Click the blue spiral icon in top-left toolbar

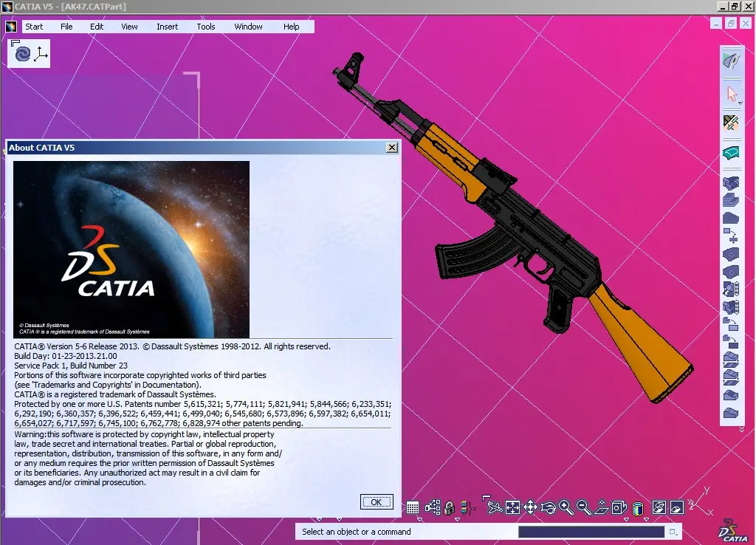click(23, 53)
